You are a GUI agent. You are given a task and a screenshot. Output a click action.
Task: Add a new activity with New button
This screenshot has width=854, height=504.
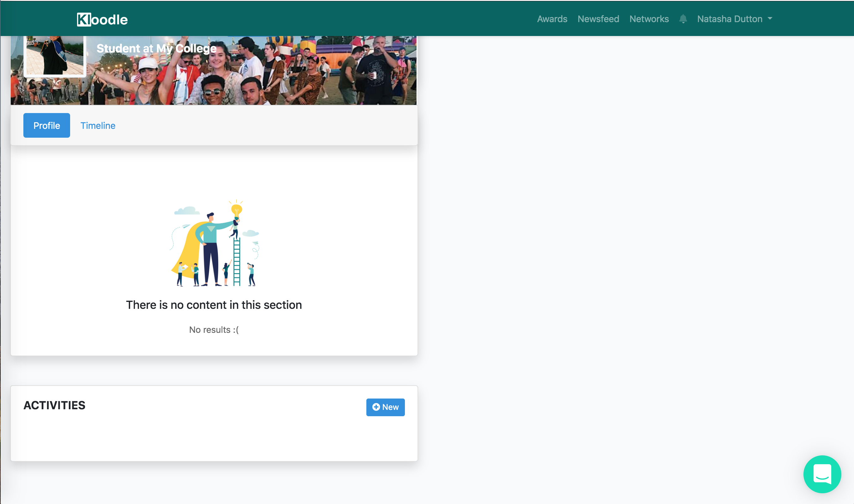pyautogui.click(x=385, y=407)
